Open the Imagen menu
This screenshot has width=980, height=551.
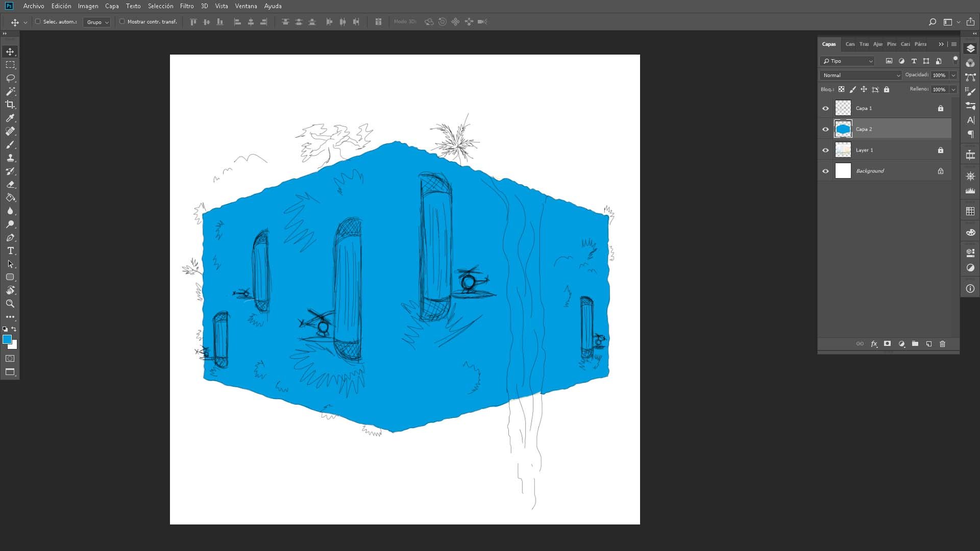(88, 6)
